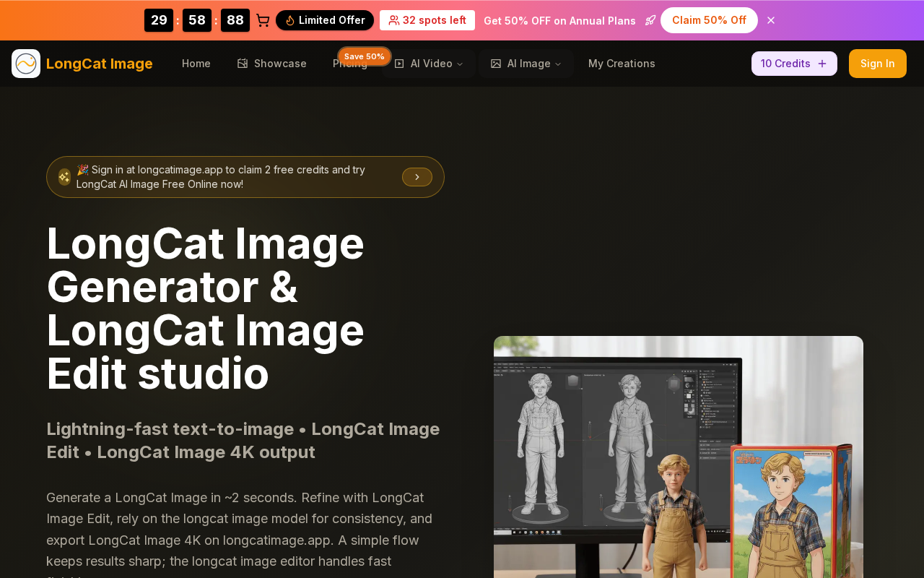This screenshot has width=924, height=578.
Task: Click the Sign In button
Action: [878, 64]
